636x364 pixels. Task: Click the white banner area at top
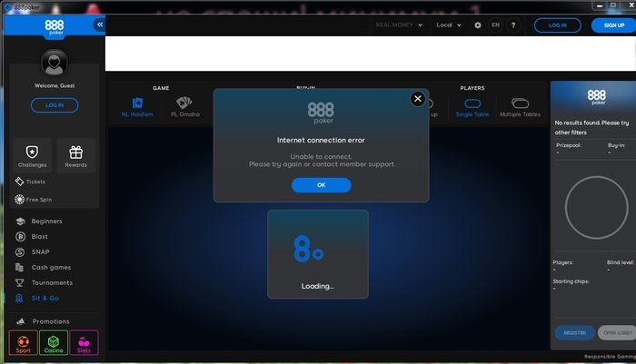(371, 54)
